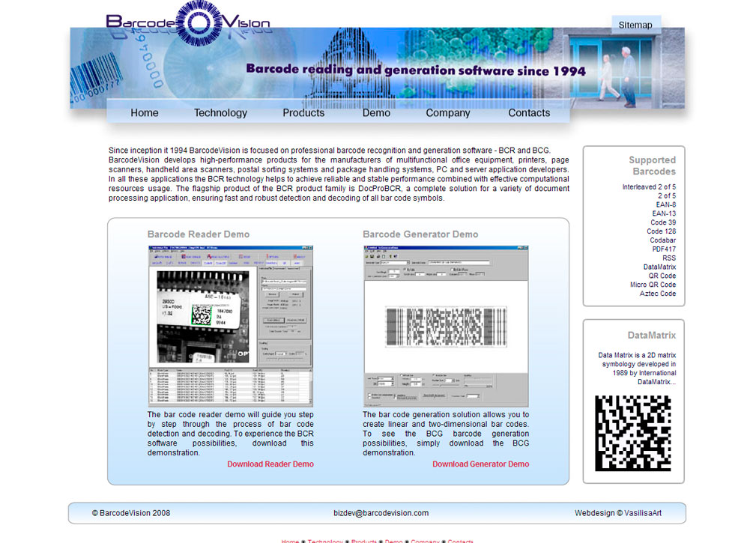Open the Company menu item
Image resolution: width=756 pixels, height=543 pixels.
coord(447,113)
